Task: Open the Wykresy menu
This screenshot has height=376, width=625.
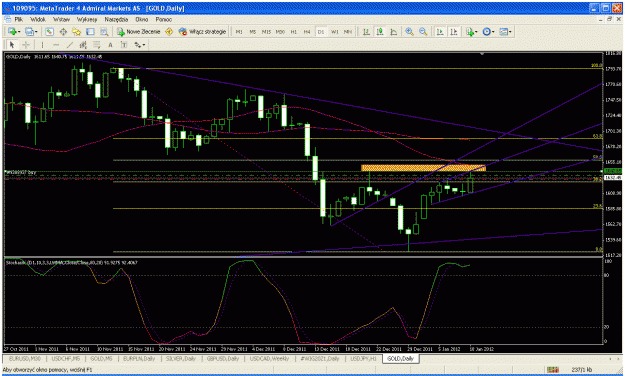Action: tap(87, 19)
